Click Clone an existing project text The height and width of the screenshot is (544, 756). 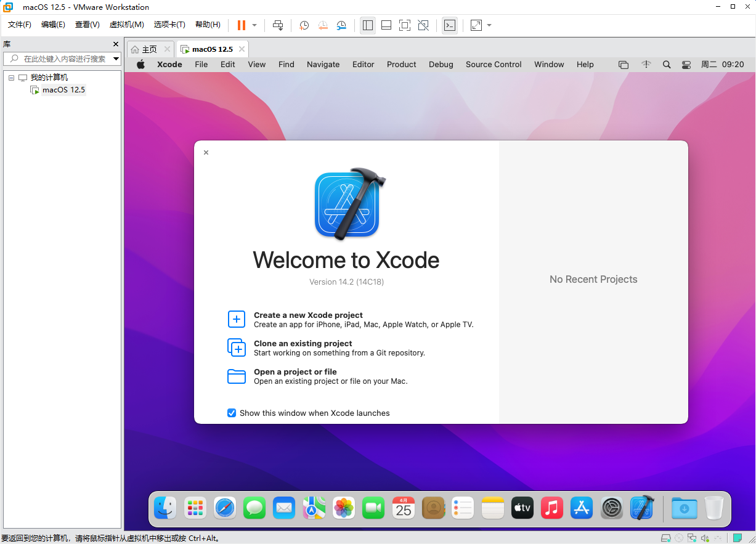coord(303,343)
